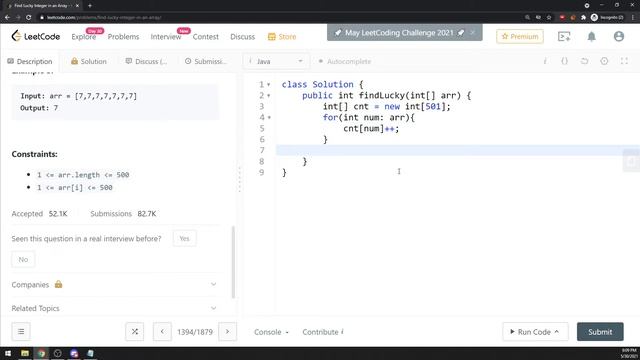The image size is (640, 360).
Task: Fold code at line 1 arrow
Action: 269,84
